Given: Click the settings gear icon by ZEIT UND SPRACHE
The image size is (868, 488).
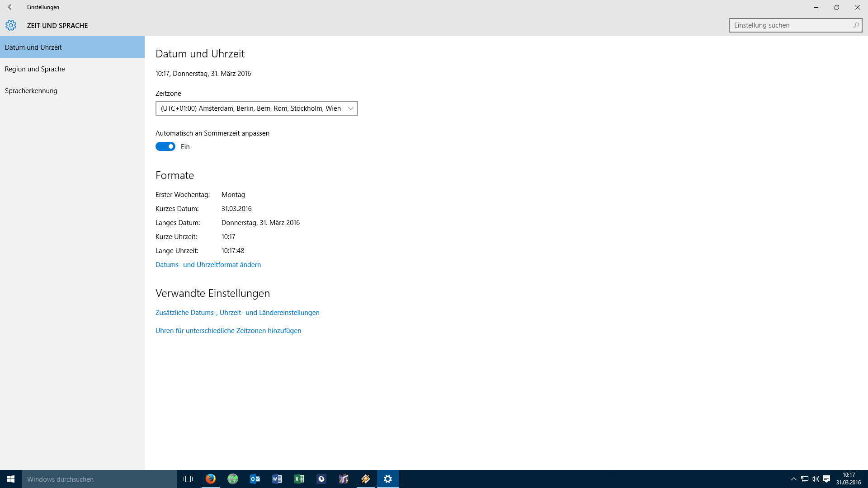Looking at the screenshot, I should point(11,25).
